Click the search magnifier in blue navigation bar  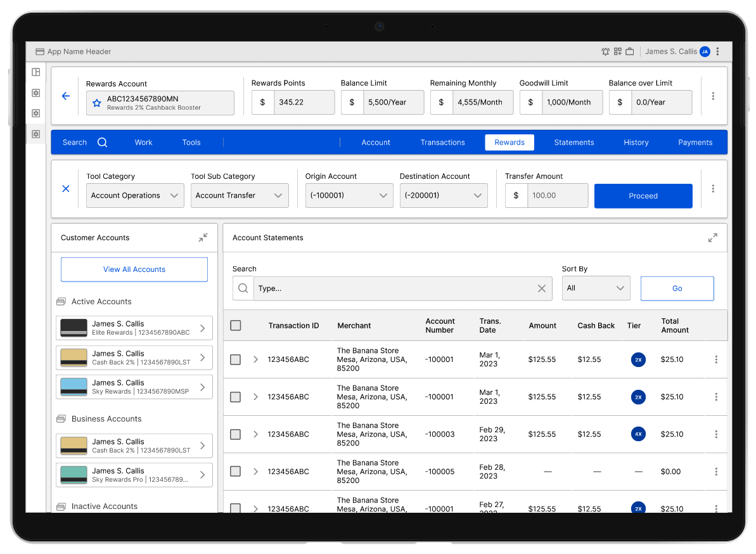[103, 143]
